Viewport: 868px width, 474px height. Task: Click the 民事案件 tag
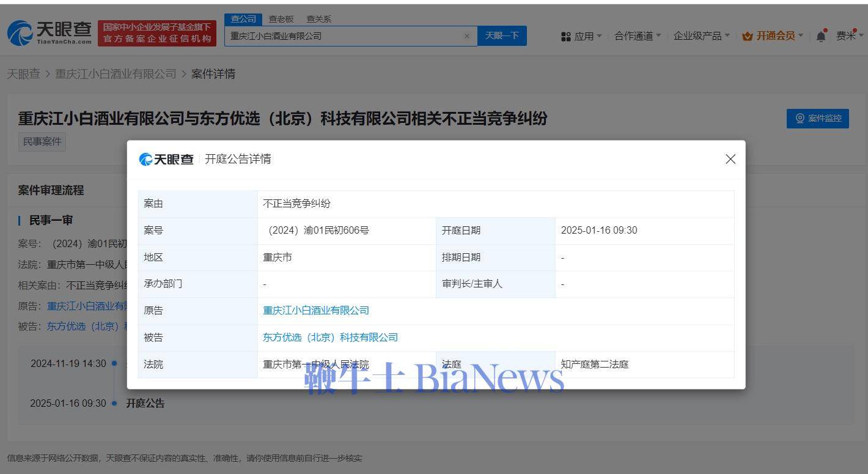(x=42, y=142)
